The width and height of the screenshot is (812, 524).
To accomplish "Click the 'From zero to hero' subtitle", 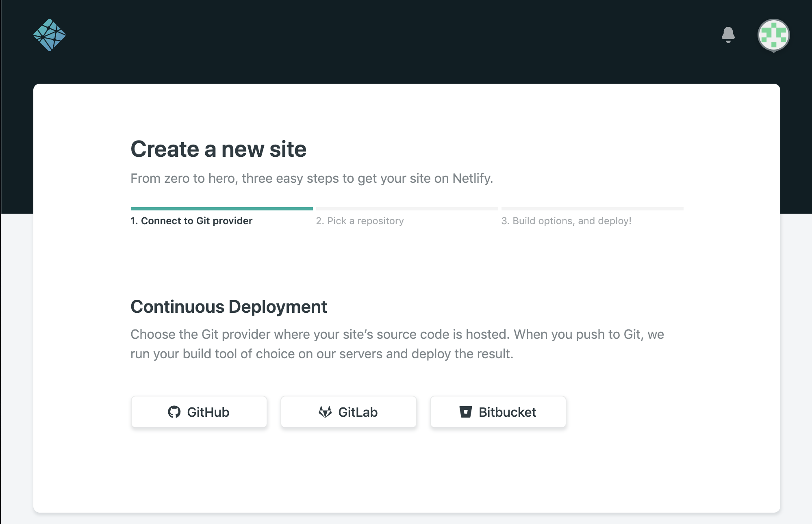I will tap(312, 178).
